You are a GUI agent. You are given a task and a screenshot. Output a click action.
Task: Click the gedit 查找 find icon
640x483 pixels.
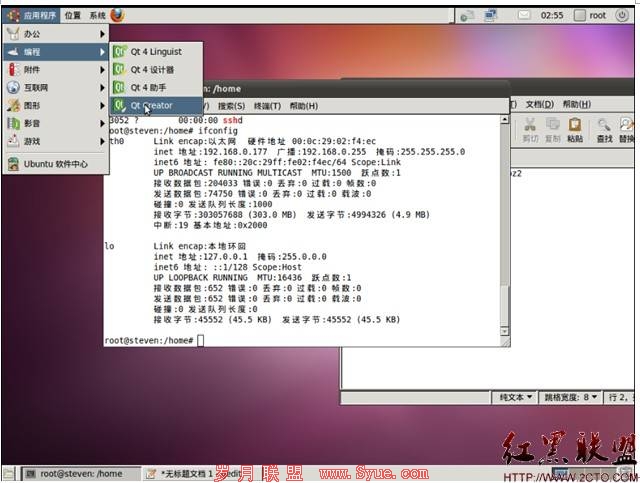604,125
